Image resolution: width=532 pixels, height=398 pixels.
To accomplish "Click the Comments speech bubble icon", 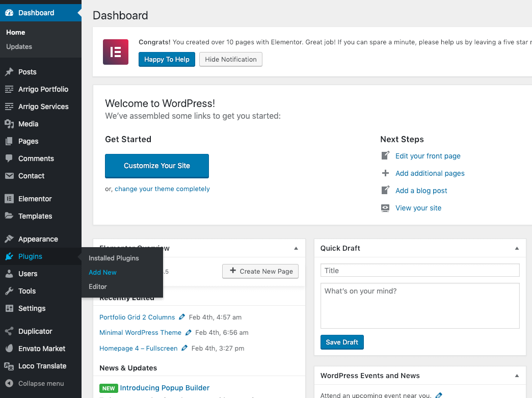I will click(9, 158).
